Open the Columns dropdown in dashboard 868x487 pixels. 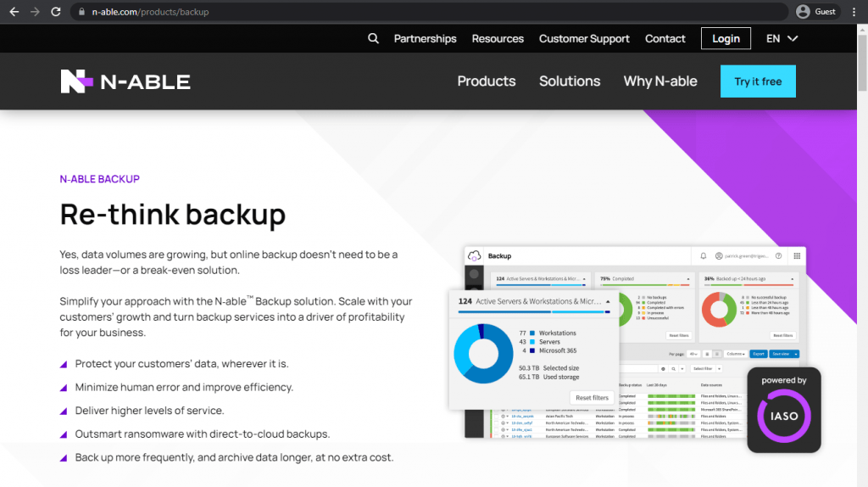coord(736,354)
